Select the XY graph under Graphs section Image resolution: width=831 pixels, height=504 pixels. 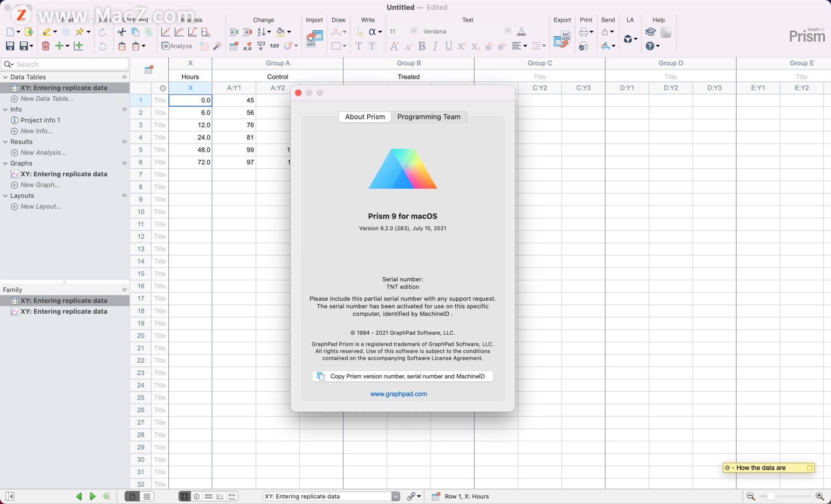[64, 174]
